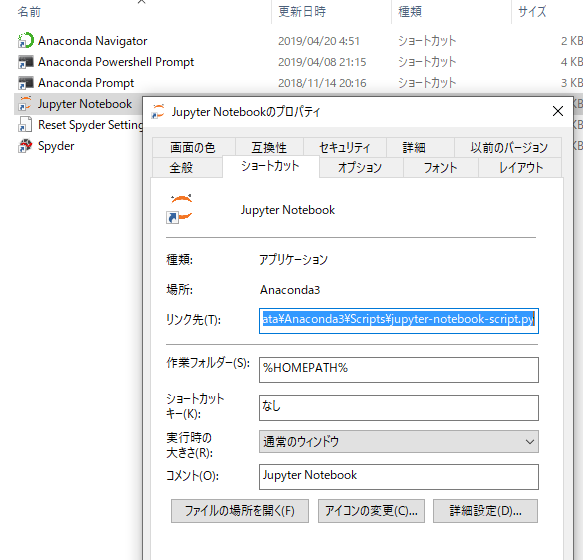
Task: Select the Jupyter Notebook icon in file list
Action: click(x=25, y=104)
